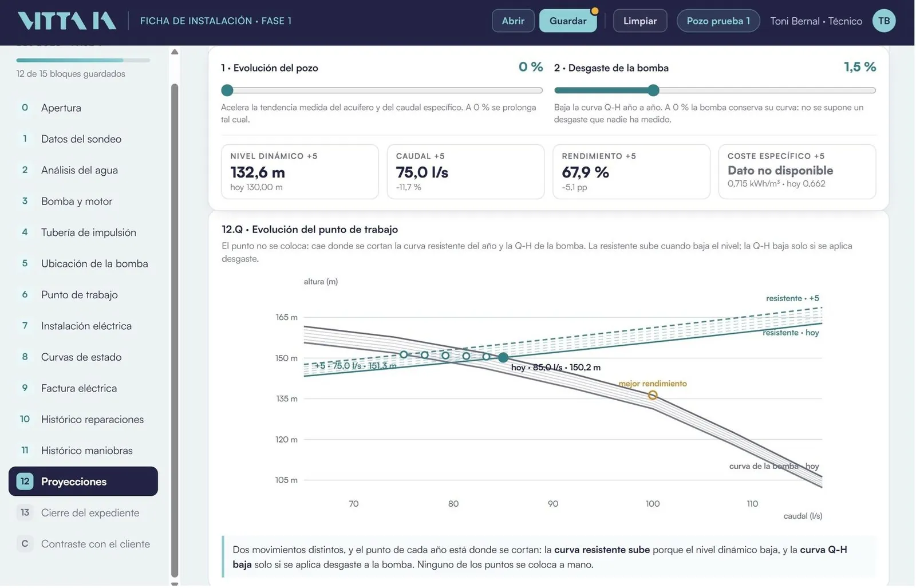Open the TB user avatar
The width and height of the screenshot is (916, 588).
(x=884, y=21)
